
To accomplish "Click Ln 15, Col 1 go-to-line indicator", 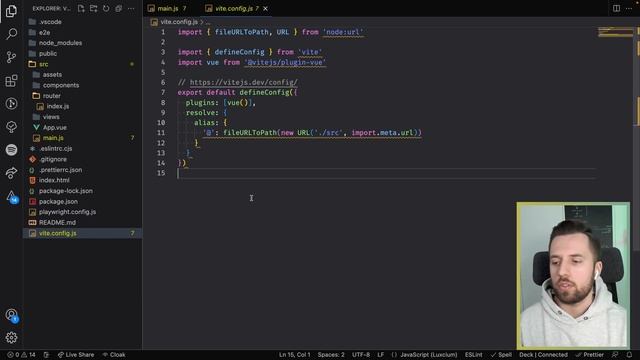I will tap(295, 355).
